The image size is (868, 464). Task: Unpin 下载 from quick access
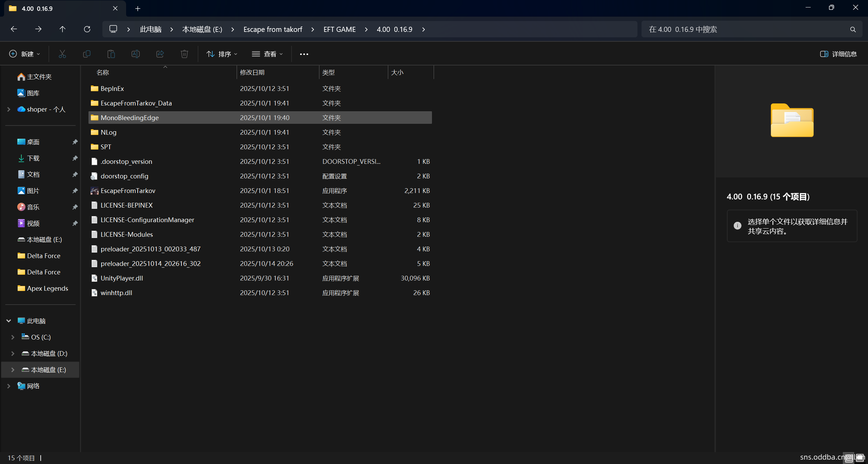click(75, 158)
